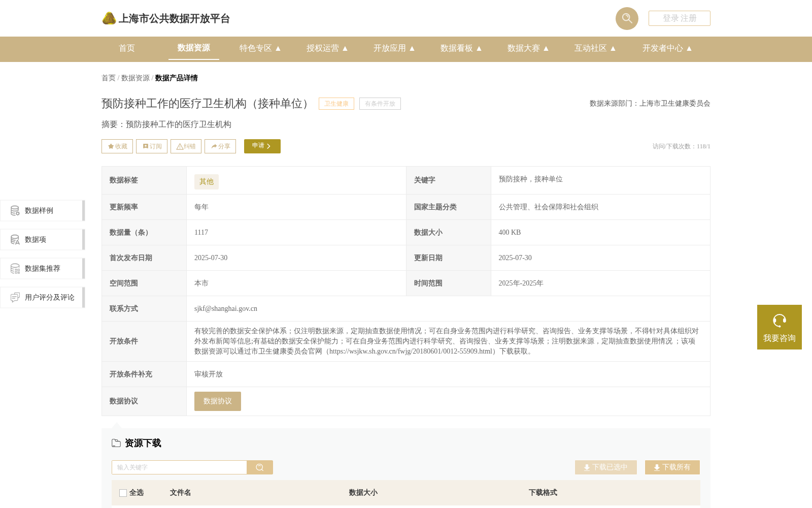Click the 申请 apply button
This screenshot has width=812, height=508.
262,146
